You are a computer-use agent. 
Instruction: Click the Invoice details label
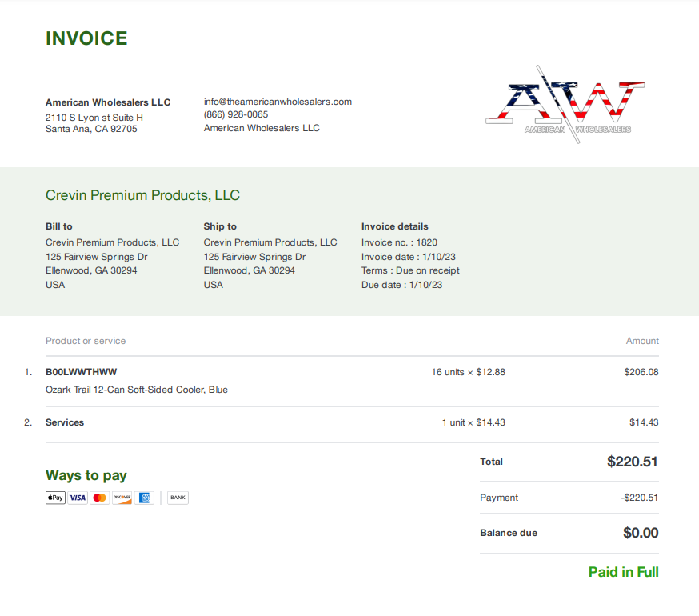tap(395, 226)
